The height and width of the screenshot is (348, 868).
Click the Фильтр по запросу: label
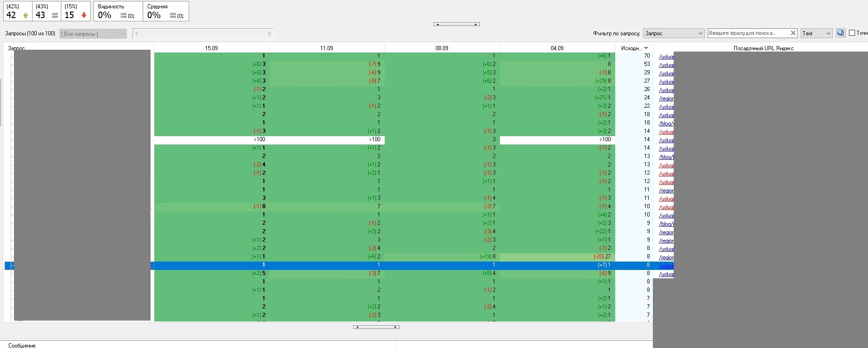(x=617, y=33)
